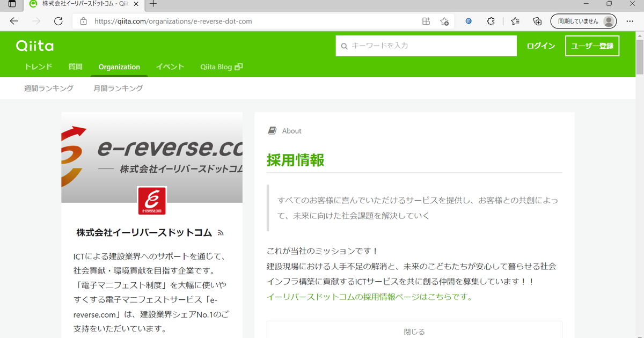Open the split screen apps icon in address bar
The width and height of the screenshot is (644, 338).
tap(426, 21)
